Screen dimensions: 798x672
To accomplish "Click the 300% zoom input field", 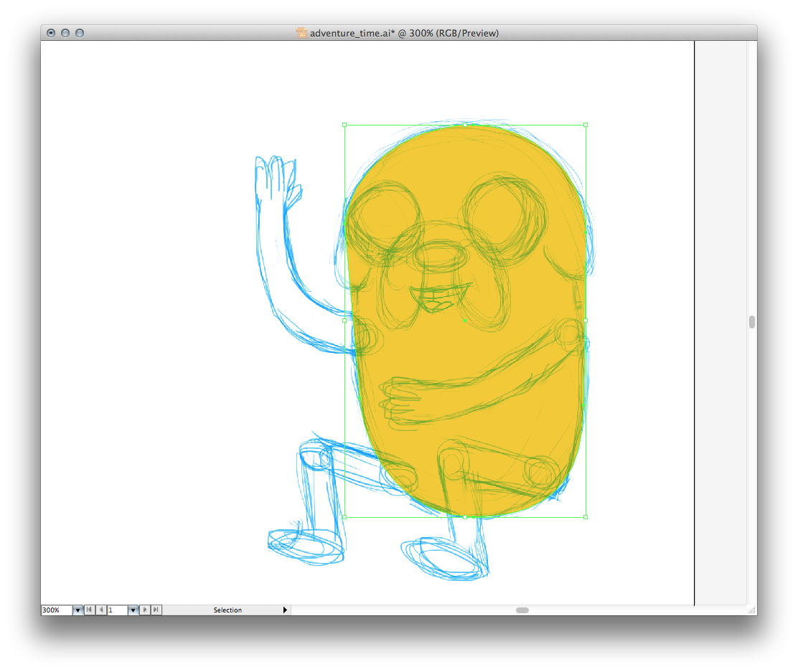I will click(x=56, y=610).
